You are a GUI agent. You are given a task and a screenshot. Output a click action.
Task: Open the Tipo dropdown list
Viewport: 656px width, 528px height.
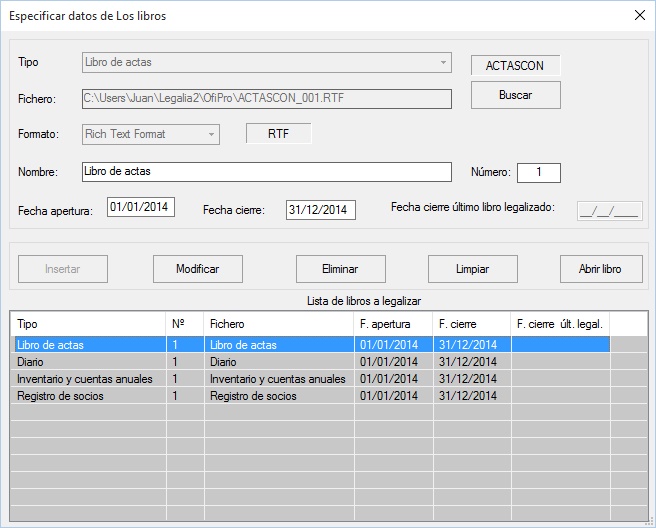click(x=443, y=63)
